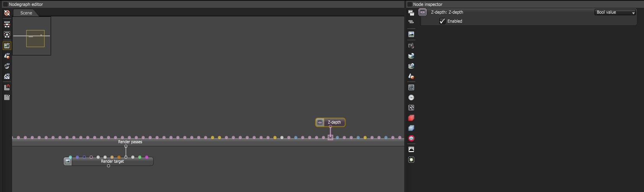Select the Render passes node label
This screenshot has width=644, height=192.
point(130,142)
